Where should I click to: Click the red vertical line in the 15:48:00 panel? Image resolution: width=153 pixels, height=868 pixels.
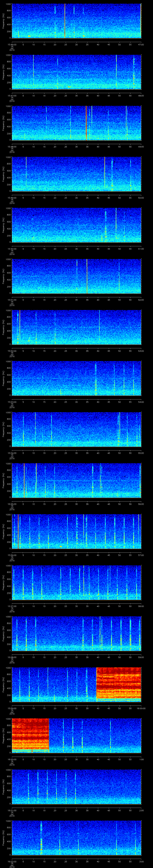click(86, 123)
